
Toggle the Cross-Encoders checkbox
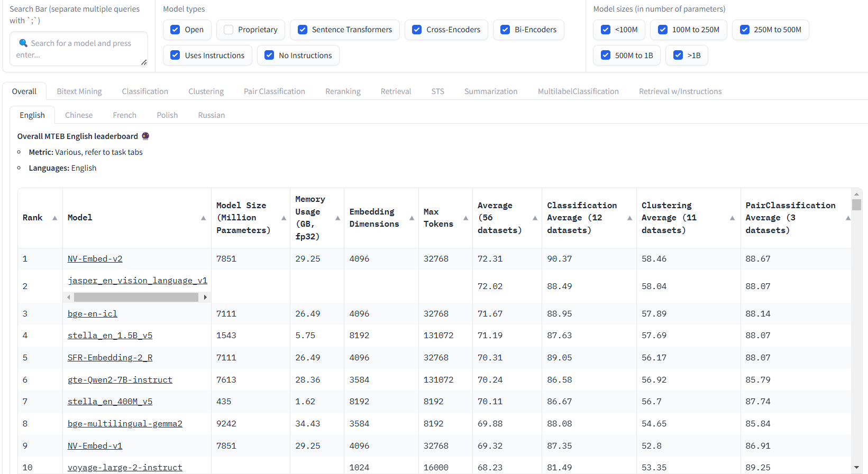[x=417, y=30]
